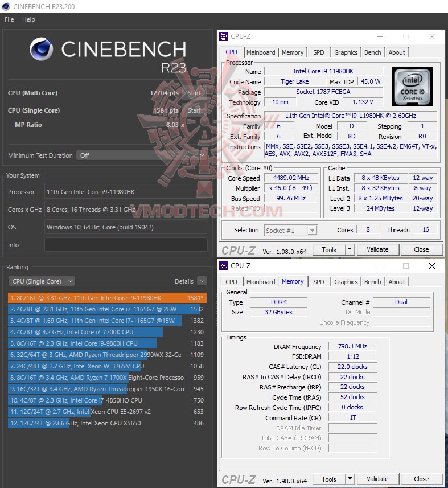Close the top CPU-Z window with X
448x488 pixels.
point(432,36)
